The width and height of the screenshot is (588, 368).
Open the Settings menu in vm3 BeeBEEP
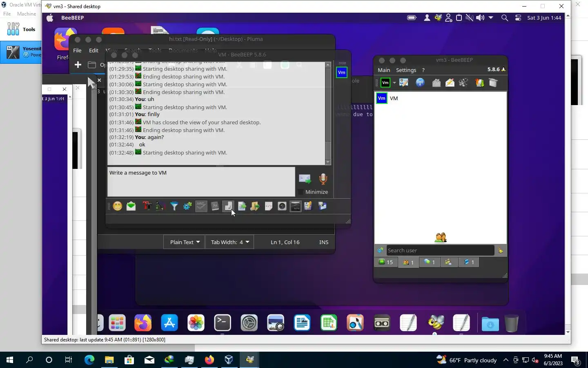pyautogui.click(x=406, y=70)
